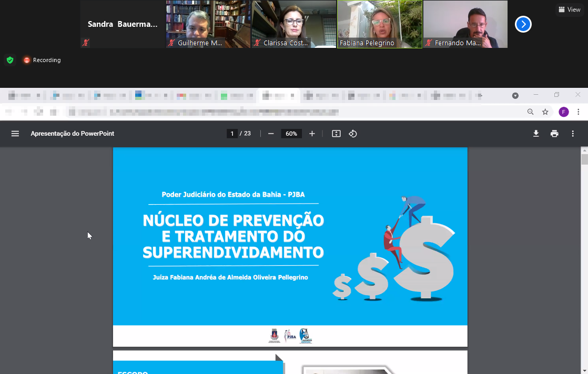Click the 60% zoom level field

pyautogui.click(x=291, y=134)
